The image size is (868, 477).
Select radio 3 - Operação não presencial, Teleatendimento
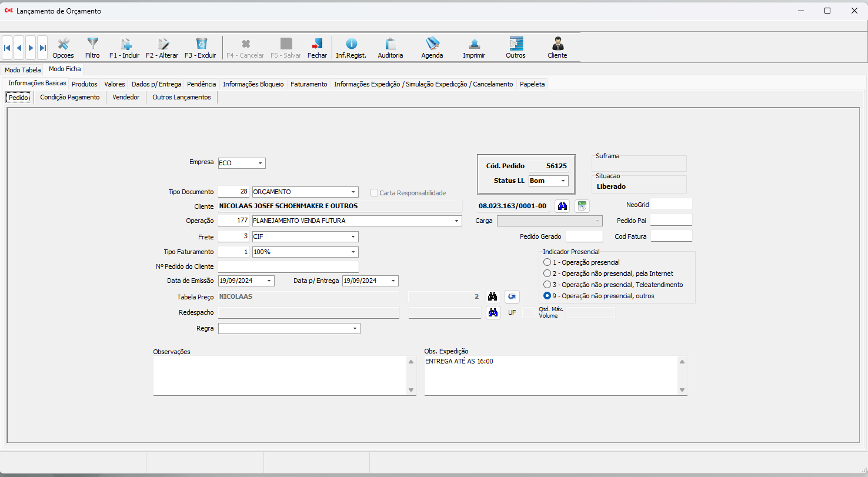(547, 285)
